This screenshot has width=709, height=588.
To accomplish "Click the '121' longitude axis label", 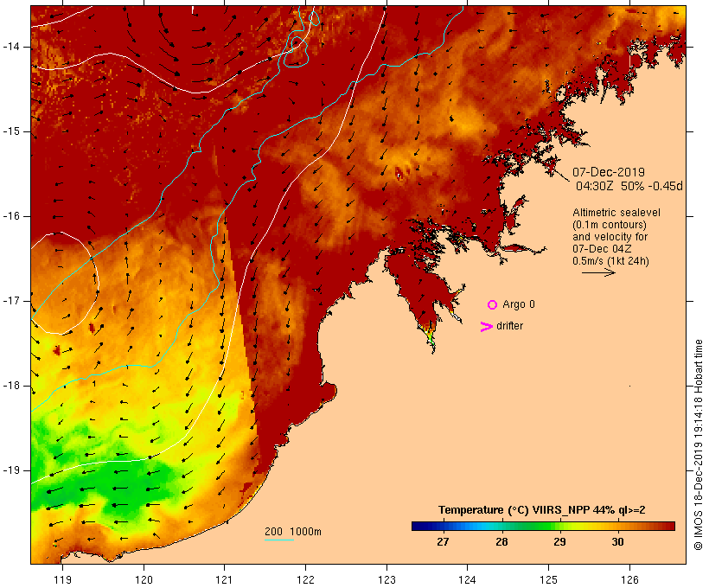I will click(224, 580).
